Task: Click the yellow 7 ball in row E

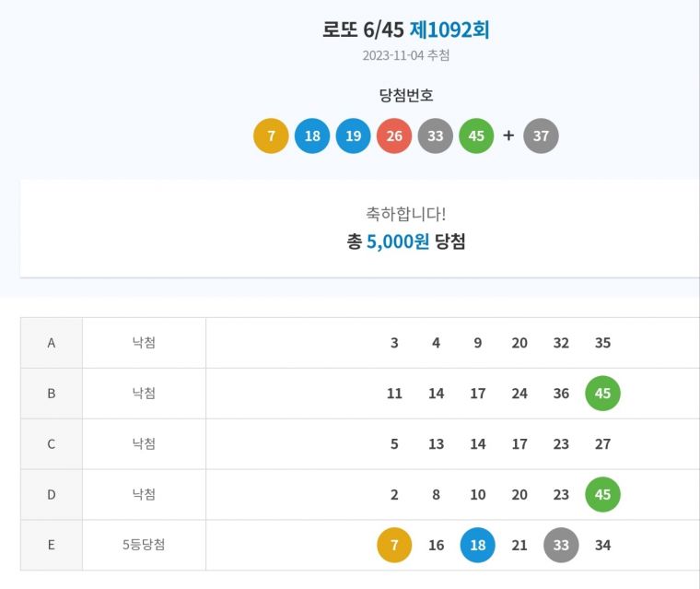Action: pos(394,545)
